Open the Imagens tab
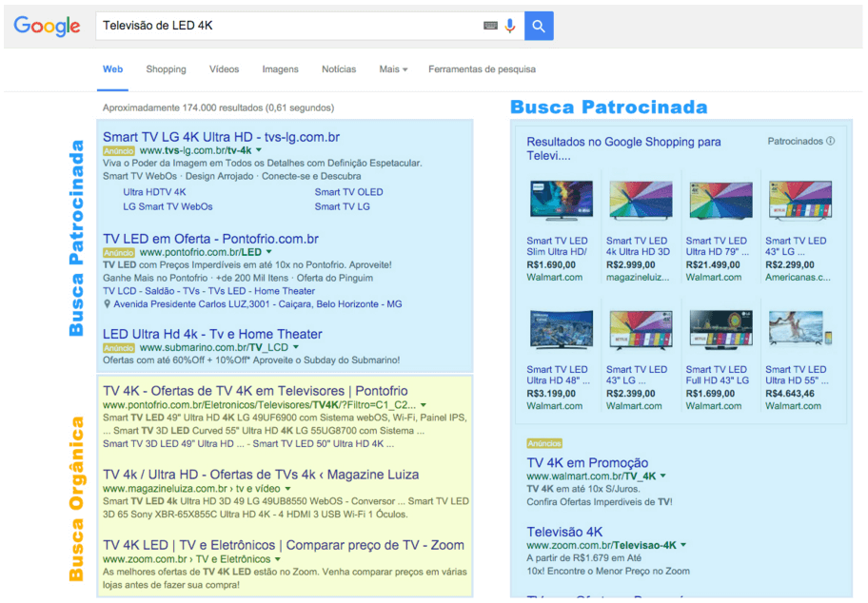 pyautogui.click(x=280, y=69)
